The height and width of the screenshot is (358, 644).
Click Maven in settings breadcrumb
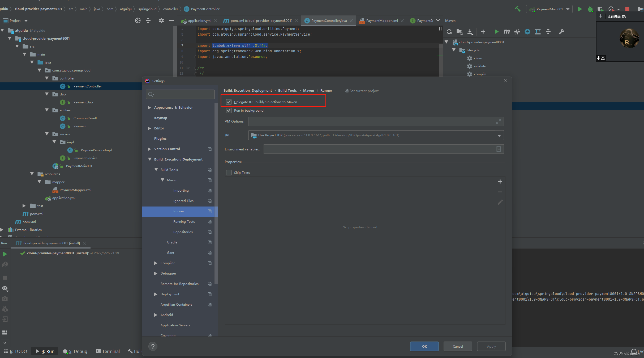point(308,90)
